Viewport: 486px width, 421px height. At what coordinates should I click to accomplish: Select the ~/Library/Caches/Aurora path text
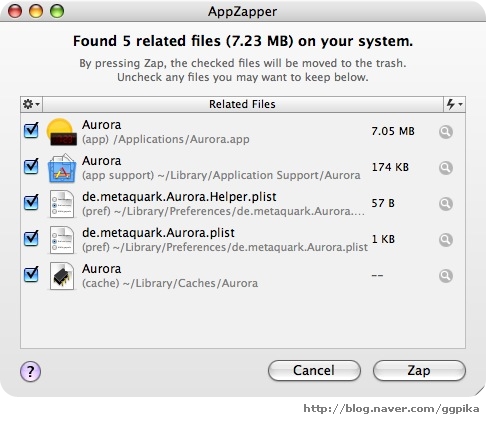click(190, 283)
